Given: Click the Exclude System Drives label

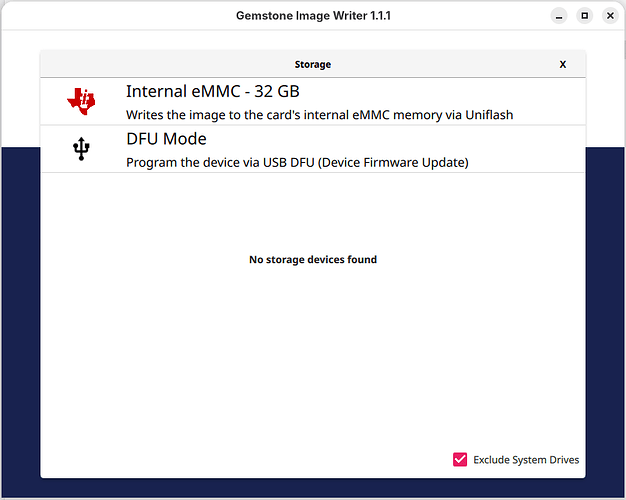Looking at the screenshot, I should [x=526, y=460].
